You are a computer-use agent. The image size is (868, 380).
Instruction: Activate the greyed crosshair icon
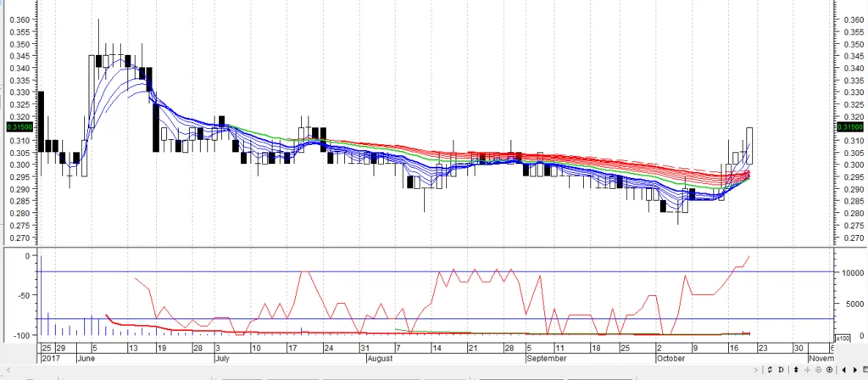(x=807, y=370)
